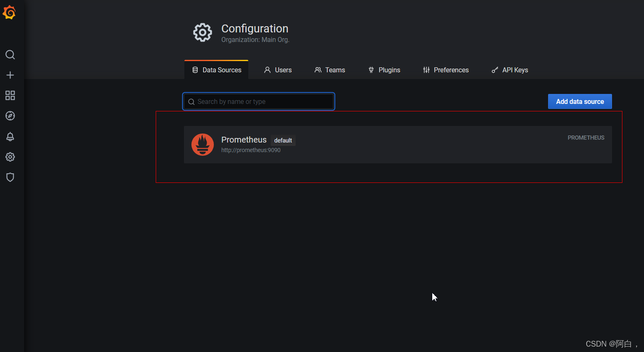Click the Add data source button

[x=580, y=101]
